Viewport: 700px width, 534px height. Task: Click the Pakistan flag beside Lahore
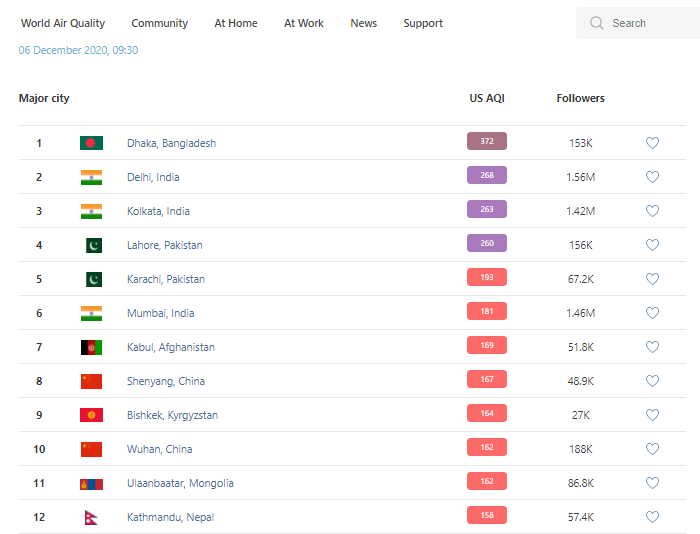coord(93,245)
